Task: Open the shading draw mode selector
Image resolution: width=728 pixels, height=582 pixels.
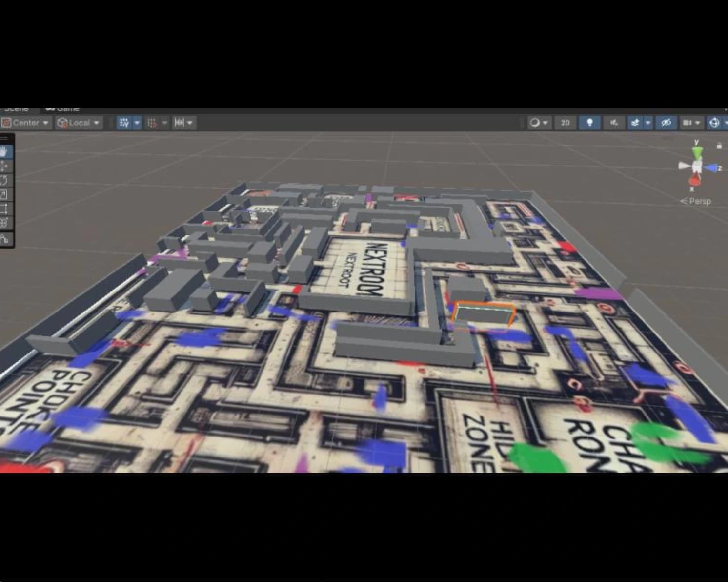Action: 538,123
